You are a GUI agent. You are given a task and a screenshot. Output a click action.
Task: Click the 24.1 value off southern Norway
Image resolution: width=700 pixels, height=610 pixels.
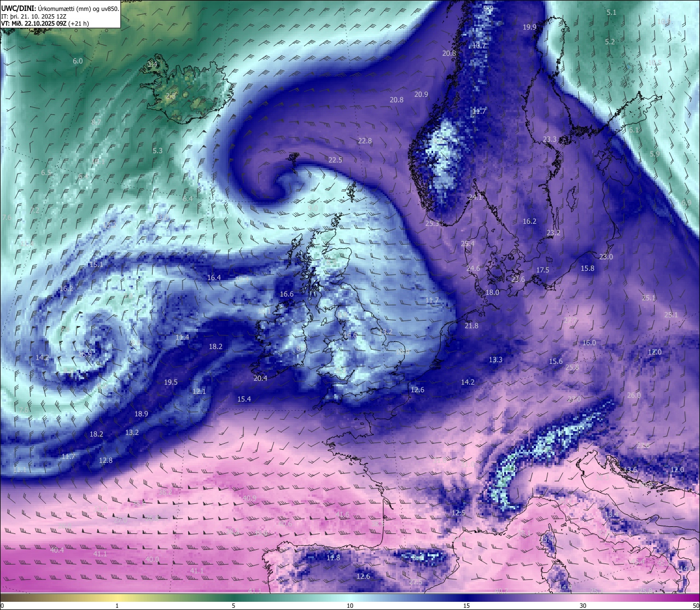coord(475,197)
